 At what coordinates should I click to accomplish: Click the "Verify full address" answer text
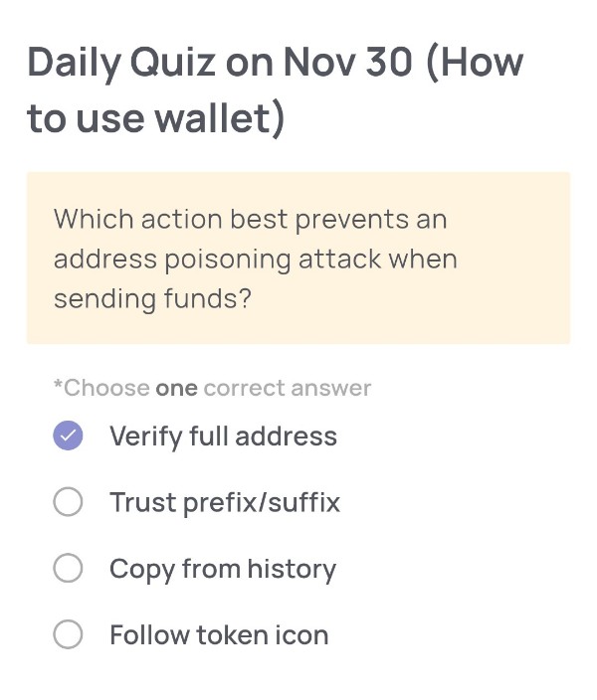[x=223, y=437]
